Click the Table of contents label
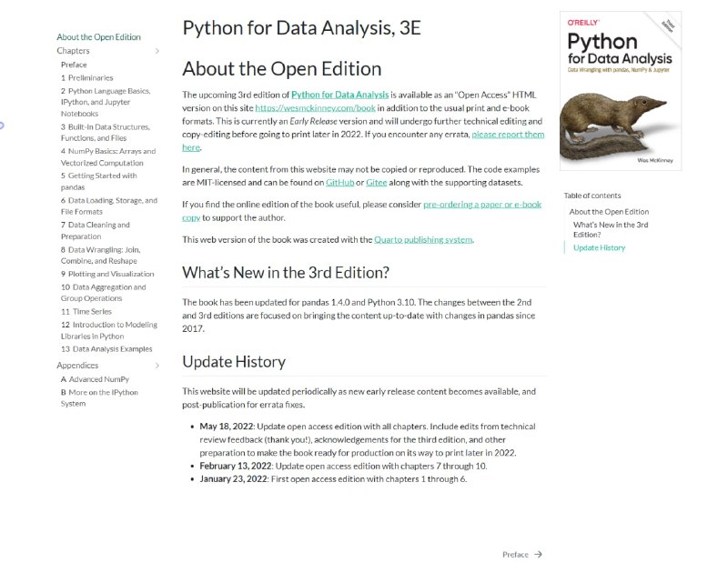 [x=592, y=196]
